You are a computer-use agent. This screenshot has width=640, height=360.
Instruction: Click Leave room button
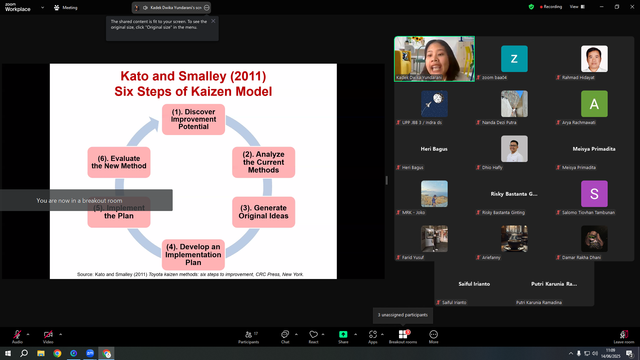(x=624, y=337)
